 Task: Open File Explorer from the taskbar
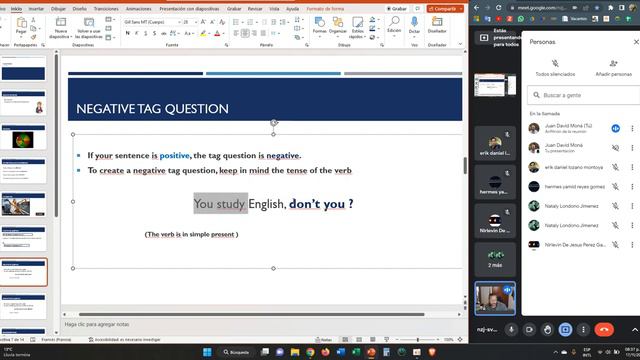click(x=295, y=352)
